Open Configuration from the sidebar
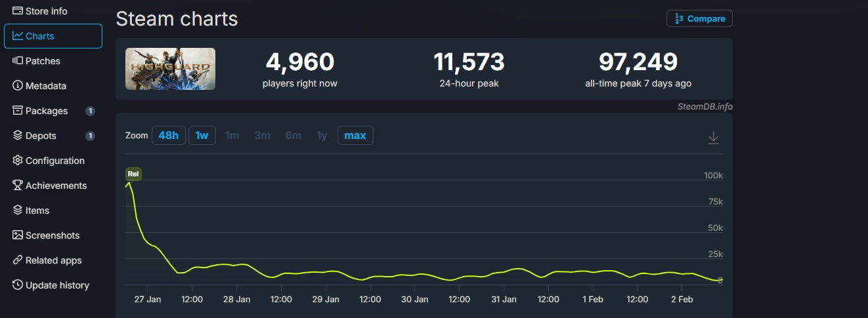Image resolution: width=868 pixels, height=318 pixels. (54, 161)
